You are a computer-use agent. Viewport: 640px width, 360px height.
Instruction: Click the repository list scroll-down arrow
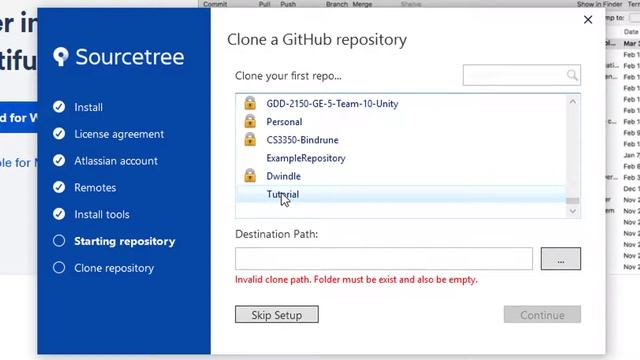pyautogui.click(x=573, y=211)
